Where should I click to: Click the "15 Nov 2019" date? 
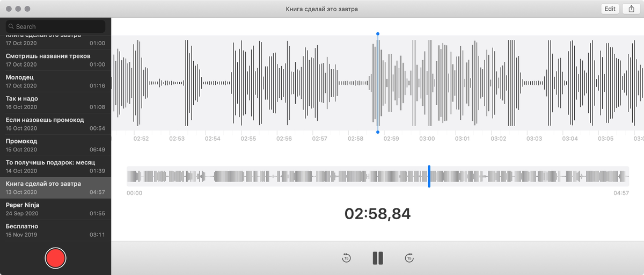click(21, 235)
